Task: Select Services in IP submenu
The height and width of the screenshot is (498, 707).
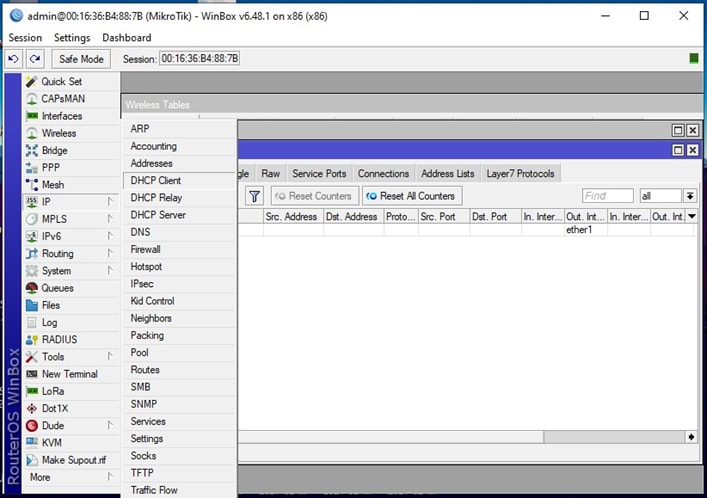Action: coord(179,421)
